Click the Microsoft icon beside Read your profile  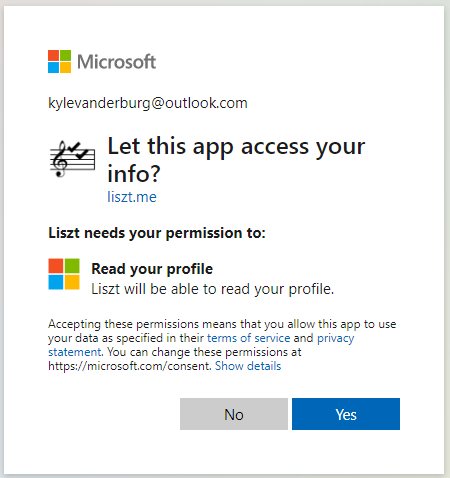tap(64, 274)
